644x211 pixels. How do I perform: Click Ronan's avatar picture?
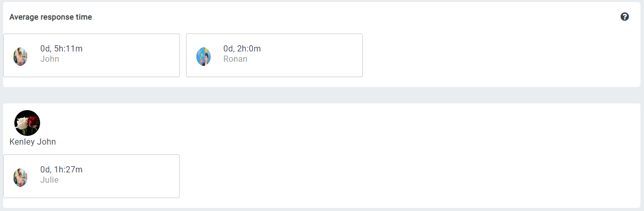click(204, 56)
